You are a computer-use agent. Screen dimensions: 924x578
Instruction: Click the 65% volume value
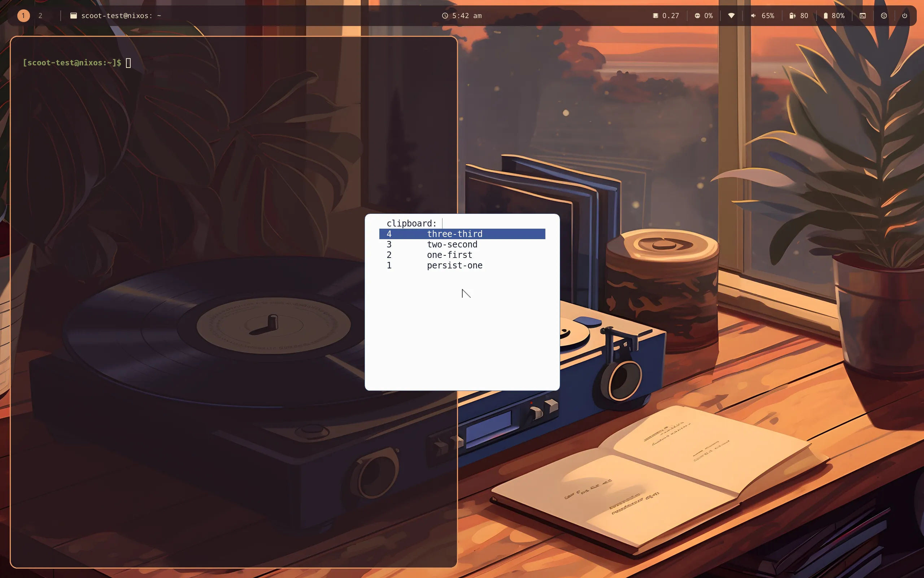click(768, 16)
